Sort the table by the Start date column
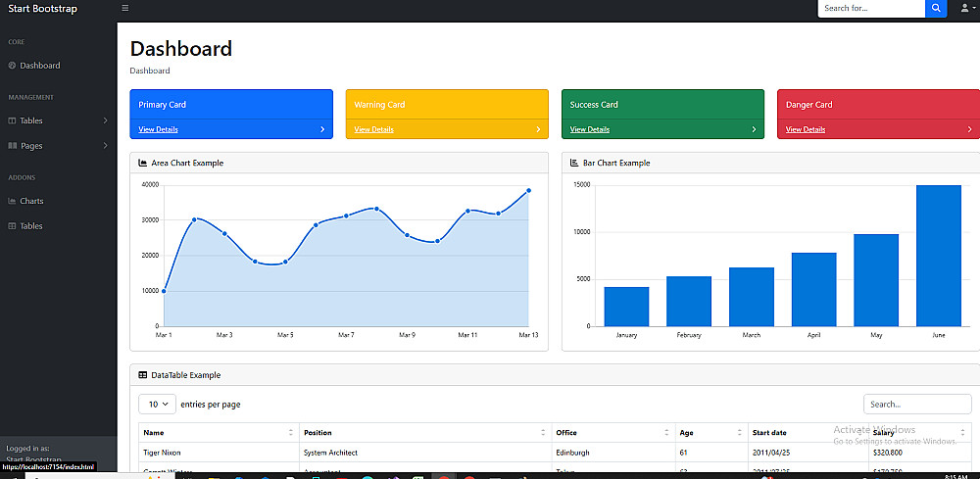The image size is (980, 479). [x=808, y=433]
